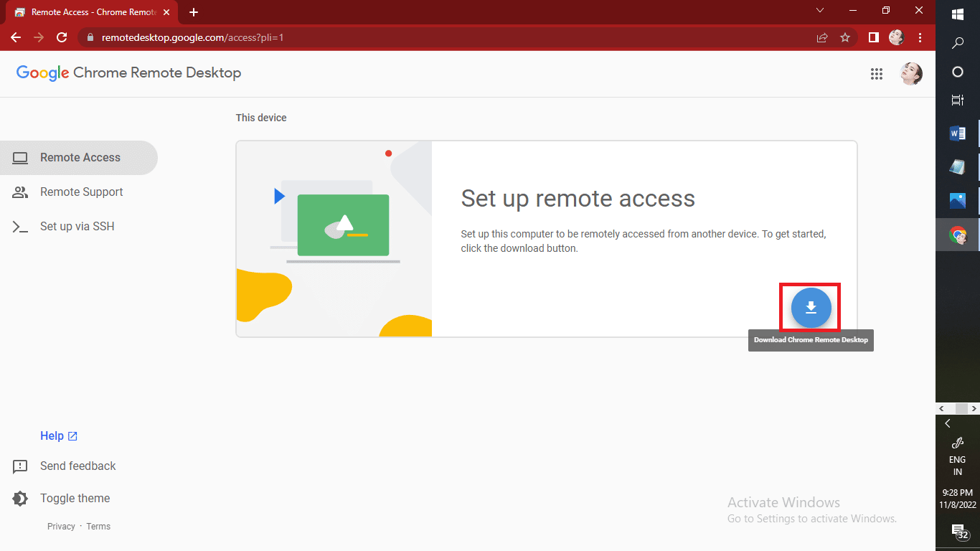
Task: Open the Windows Start menu
Action: point(957,14)
